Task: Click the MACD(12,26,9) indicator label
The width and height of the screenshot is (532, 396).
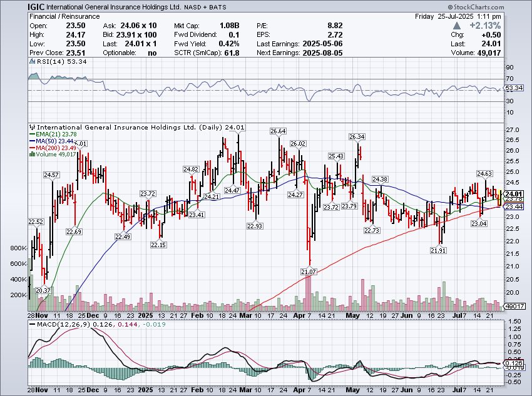Action: pos(64,325)
